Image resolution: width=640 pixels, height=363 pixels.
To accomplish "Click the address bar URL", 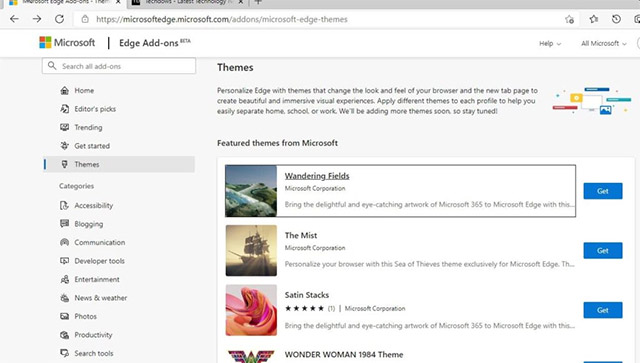I will [x=222, y=19].
